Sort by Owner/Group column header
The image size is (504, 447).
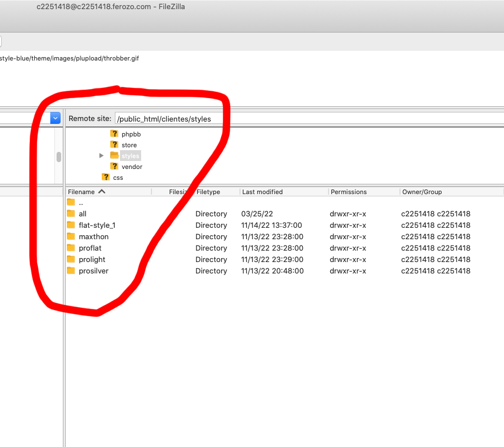click(422, 192)
